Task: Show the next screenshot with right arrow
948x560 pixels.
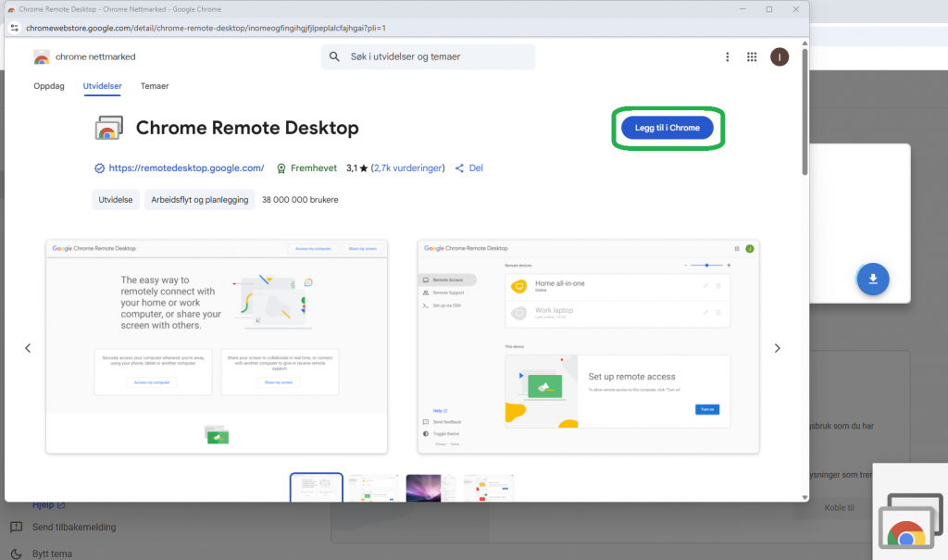Action: click(778, 348)
